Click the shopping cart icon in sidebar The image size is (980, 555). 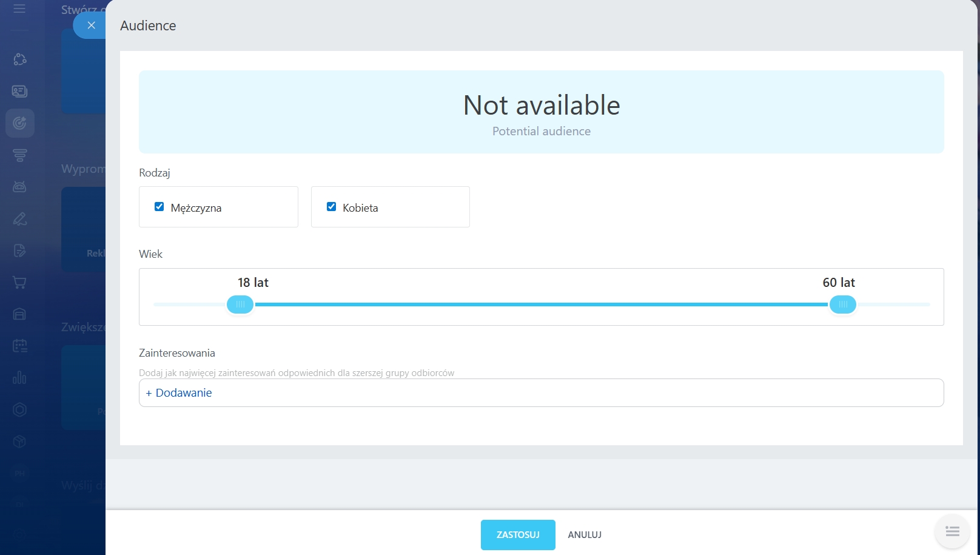tap(19, 282)
